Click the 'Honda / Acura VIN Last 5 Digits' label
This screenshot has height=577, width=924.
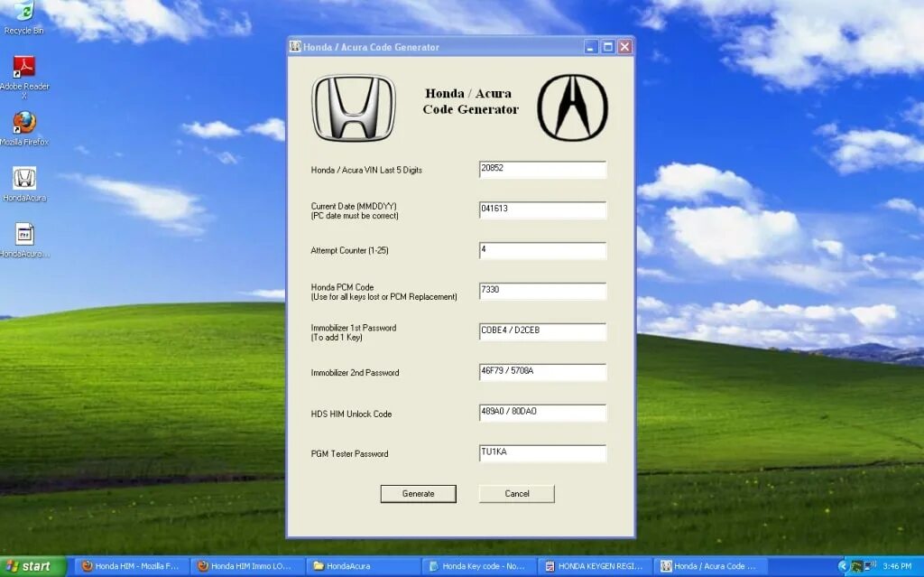pos(366,170)
